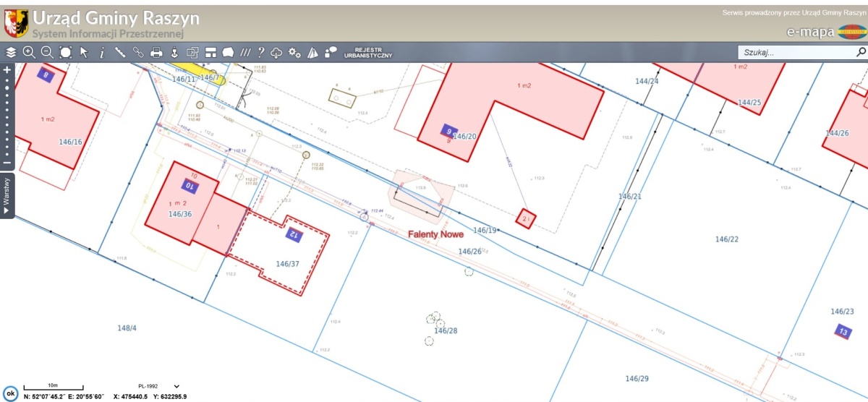Expand the Warstwy layers side panel
This screenshot has height=402, width=868.
[x=7, y=195]
